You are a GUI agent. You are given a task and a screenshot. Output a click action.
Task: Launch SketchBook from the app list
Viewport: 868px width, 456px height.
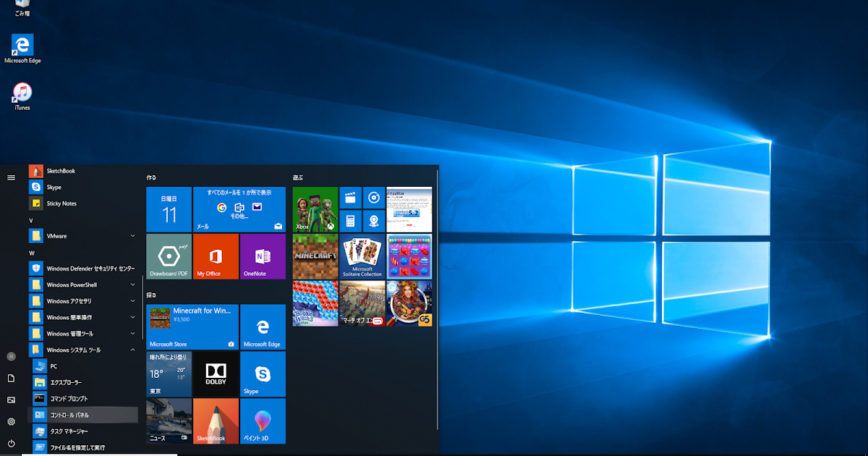[82, 171]
